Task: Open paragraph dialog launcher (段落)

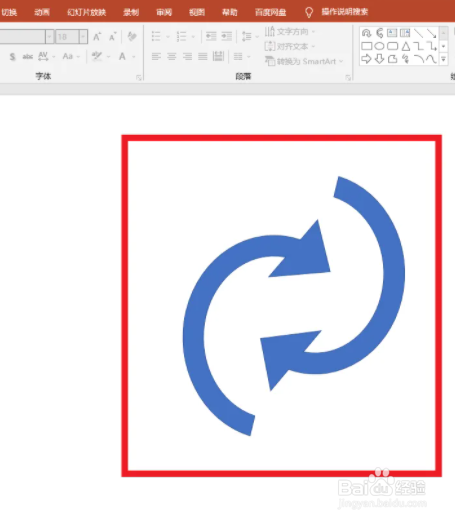Action: pyautogui.click(x=348, y=78)
